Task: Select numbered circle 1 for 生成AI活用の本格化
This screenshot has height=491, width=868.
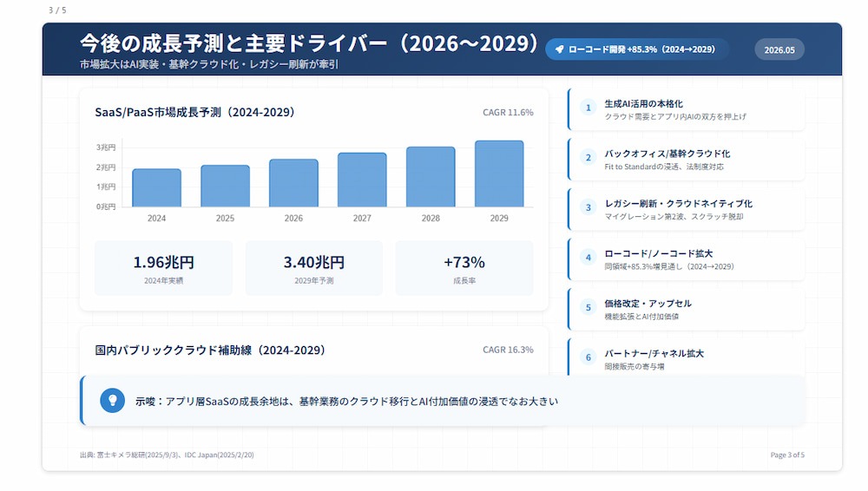Action: click(x=588, y=108)
